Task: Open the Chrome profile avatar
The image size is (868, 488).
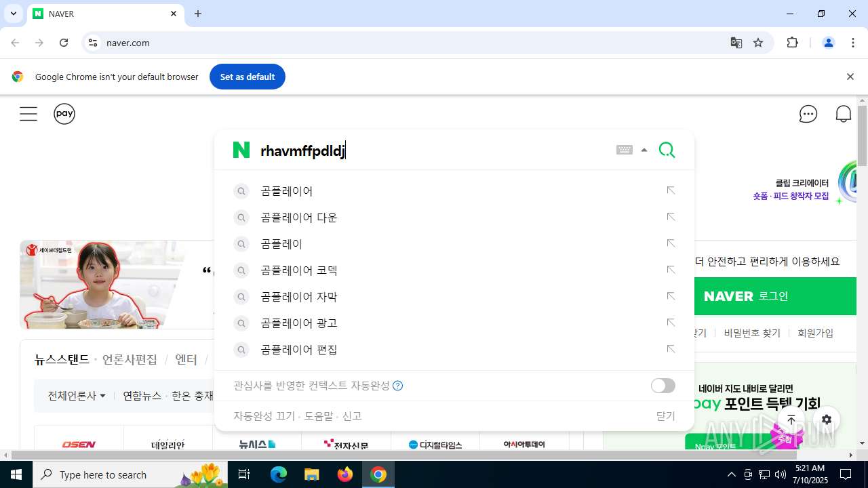Action: (x=828, y=43)
